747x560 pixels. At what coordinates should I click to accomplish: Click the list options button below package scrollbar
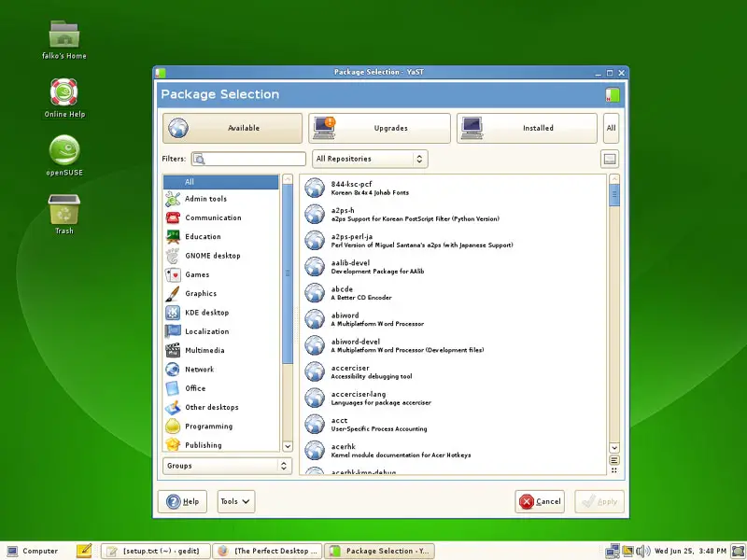tap(614, 460)
